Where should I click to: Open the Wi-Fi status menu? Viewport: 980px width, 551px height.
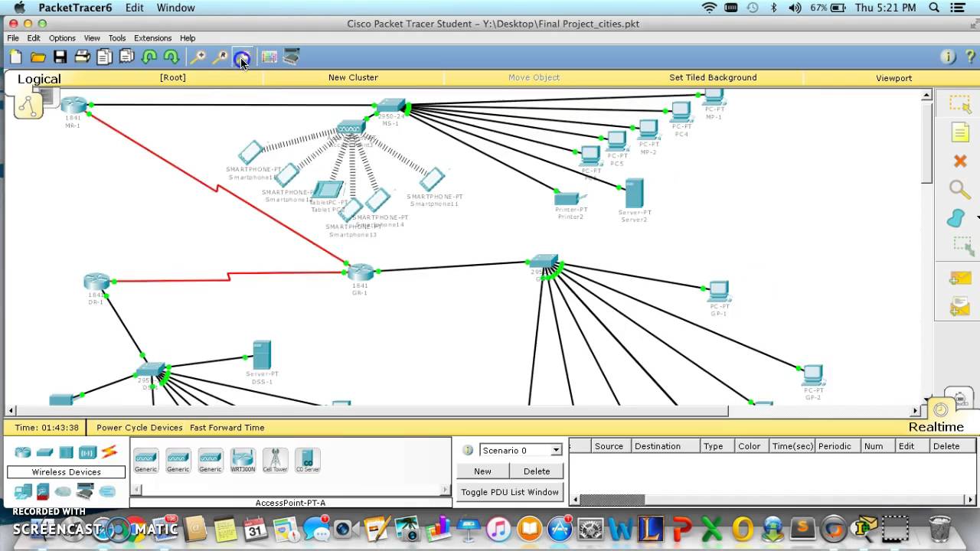tap(709, 8)
